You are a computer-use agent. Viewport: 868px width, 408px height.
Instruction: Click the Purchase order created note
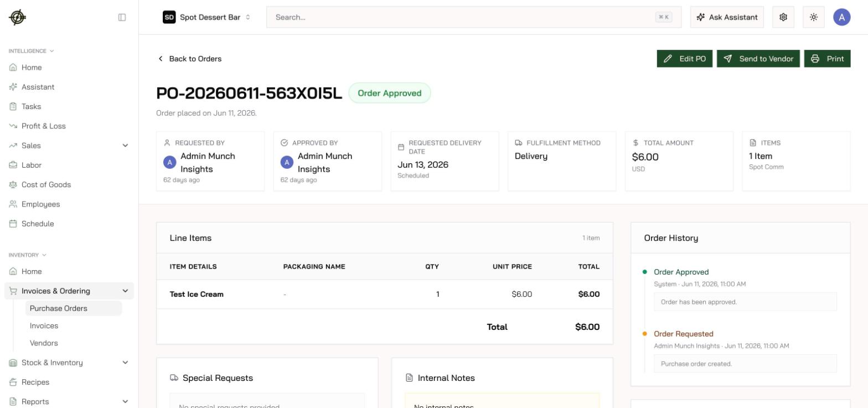pyautogui.click(x=745, y=364)
